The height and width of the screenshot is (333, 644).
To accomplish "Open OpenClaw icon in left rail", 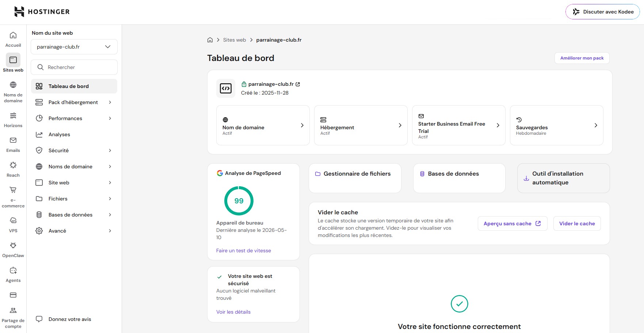I will [13, 245].
